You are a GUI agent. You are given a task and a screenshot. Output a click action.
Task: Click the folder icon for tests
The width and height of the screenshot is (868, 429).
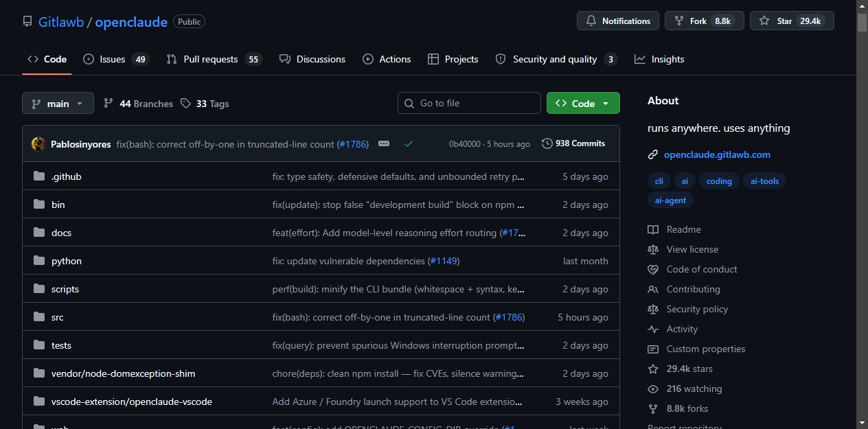[39, 345]
